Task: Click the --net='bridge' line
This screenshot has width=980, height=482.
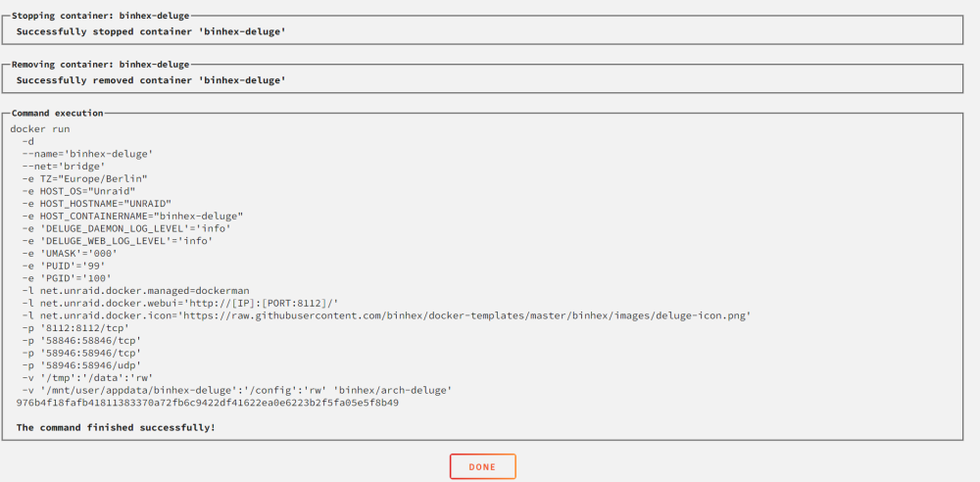Action: (x=63, y=167)
